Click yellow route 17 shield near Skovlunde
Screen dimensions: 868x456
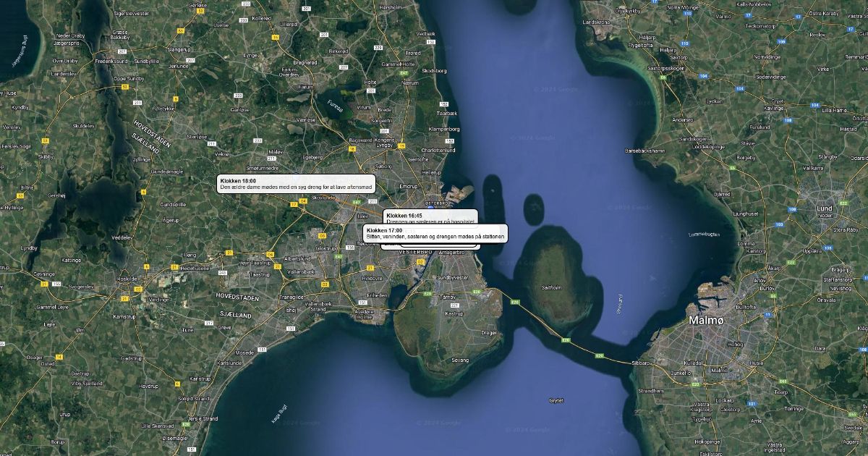(x=294, y=205)
